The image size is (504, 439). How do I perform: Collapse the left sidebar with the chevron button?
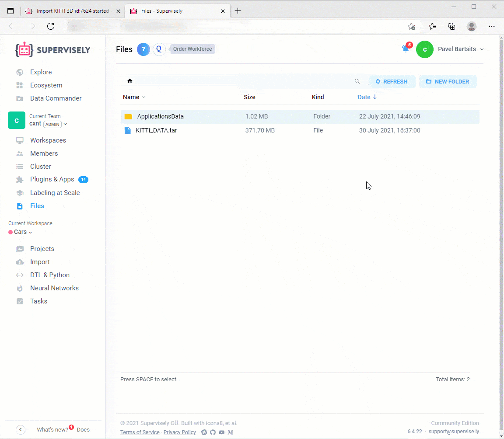pos(20,430)
